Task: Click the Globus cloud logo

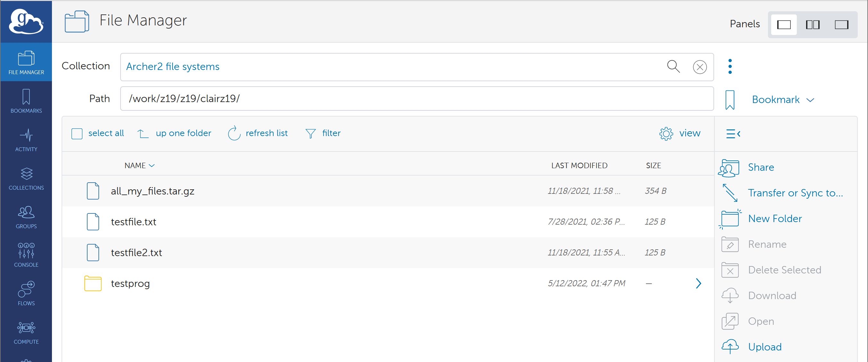Action: click(26, 21)
